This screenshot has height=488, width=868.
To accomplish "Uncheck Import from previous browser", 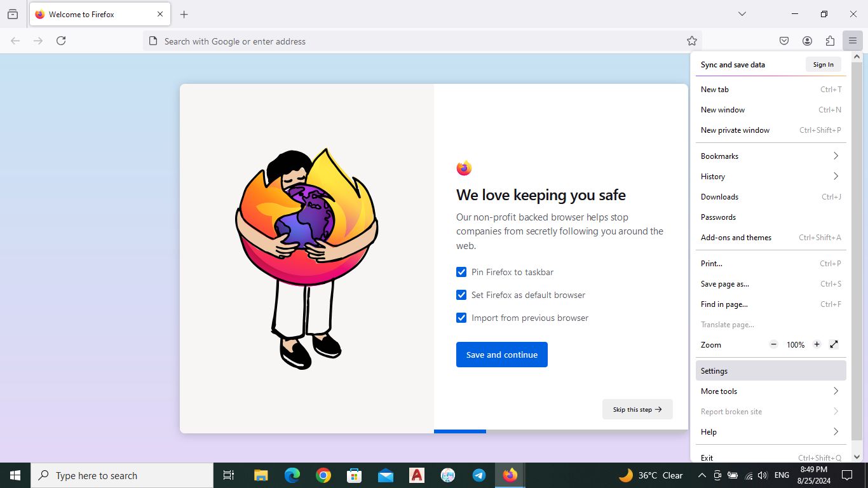I will (x=461, y=318).
